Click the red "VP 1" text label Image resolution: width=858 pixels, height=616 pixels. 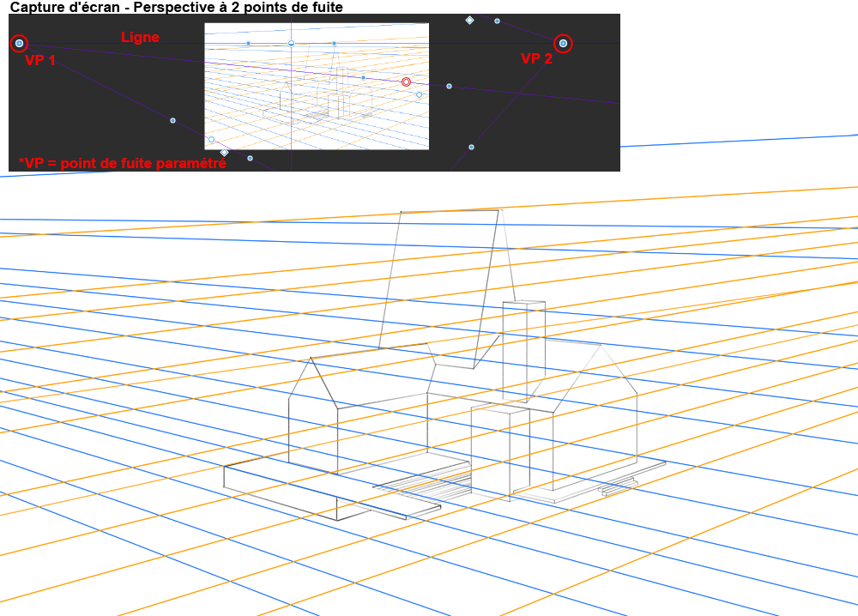pos(40,61)
